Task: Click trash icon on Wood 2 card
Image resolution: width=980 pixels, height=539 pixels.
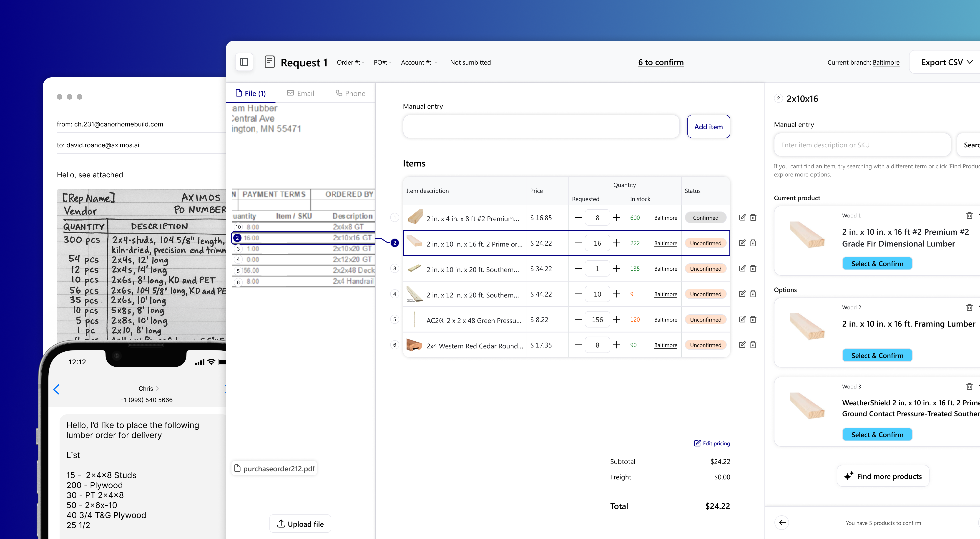Action: click(x=969, y=307)
